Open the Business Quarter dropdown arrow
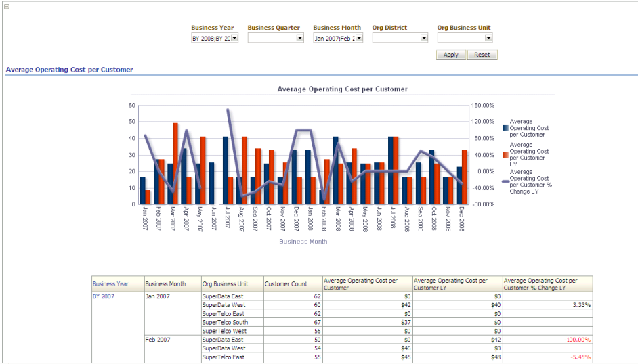638x364 pixels. (300, 38)
